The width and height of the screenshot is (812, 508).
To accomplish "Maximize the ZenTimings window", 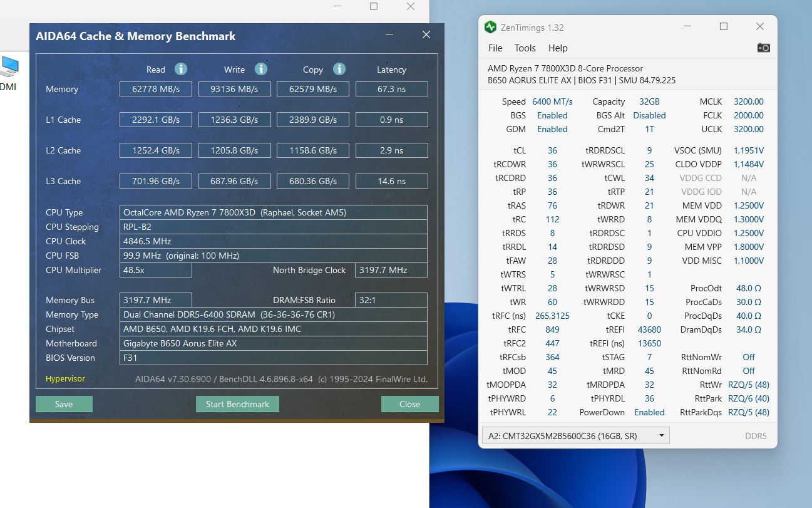I will click(724, 26).
